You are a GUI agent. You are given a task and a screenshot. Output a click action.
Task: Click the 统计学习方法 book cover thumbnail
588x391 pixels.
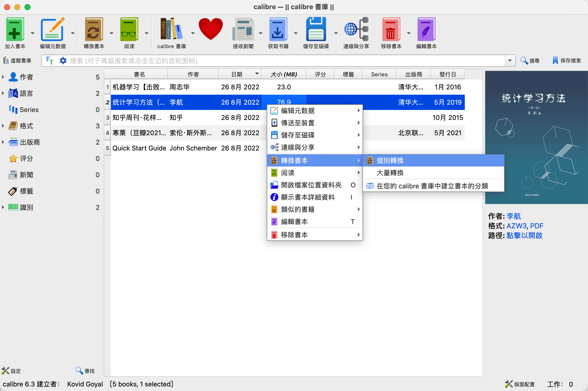(537, 137)
